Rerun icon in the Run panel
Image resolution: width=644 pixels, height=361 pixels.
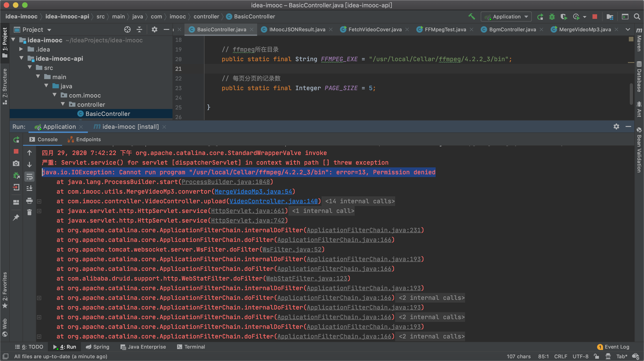tap(16, 140)
